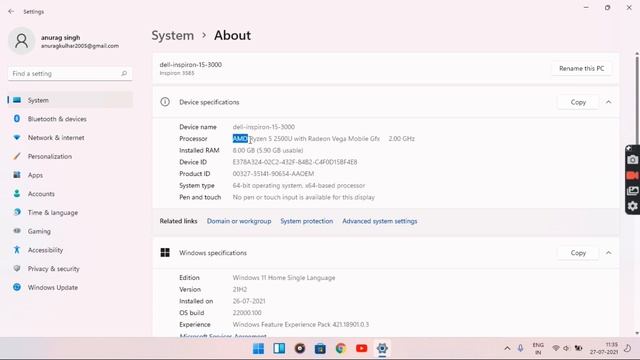Click the search magnifier in Find a setting
The width and height of the screenshot is (640, 360).
(124, 73)
